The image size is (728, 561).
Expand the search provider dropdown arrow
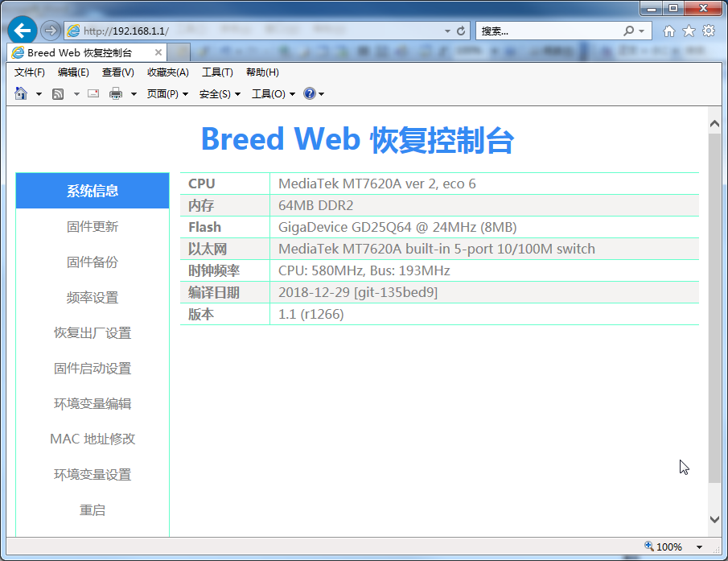point(642,31)
